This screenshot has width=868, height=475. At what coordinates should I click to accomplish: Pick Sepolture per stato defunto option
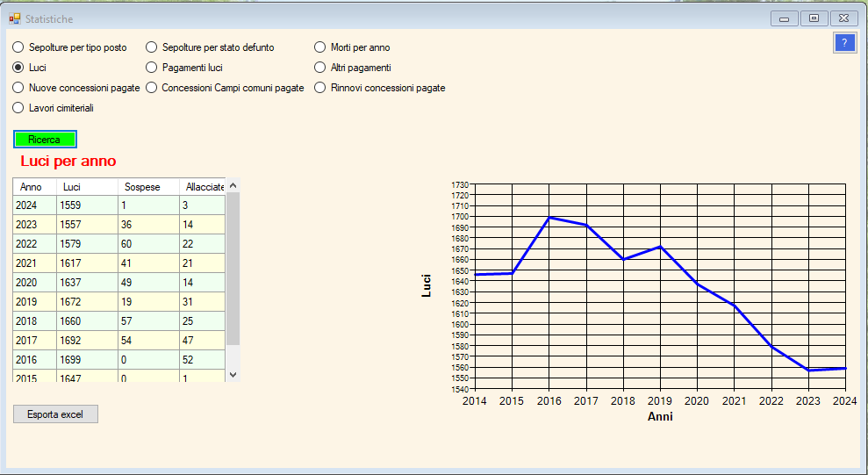[x=152, y=47]
